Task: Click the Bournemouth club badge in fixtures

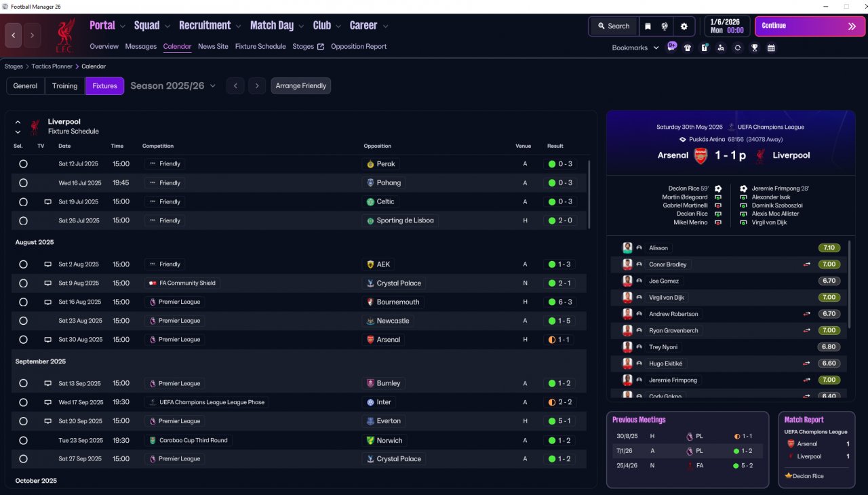Action: [370, 302]
